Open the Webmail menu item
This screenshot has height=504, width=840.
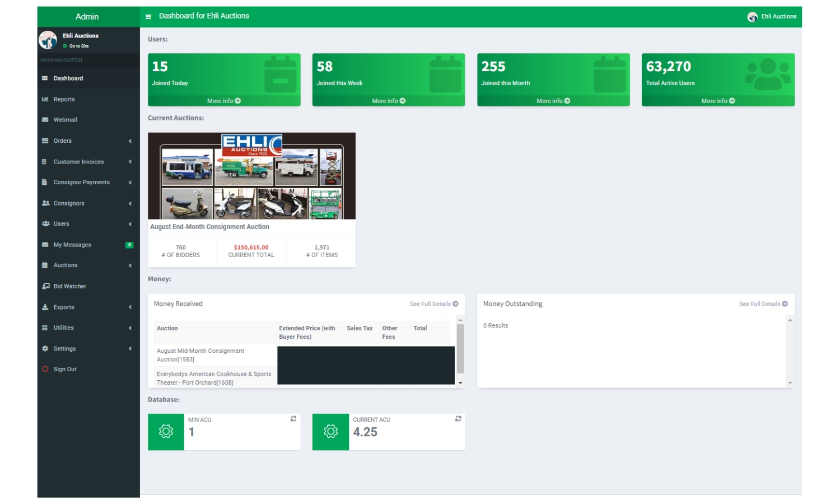pos(88,120)
